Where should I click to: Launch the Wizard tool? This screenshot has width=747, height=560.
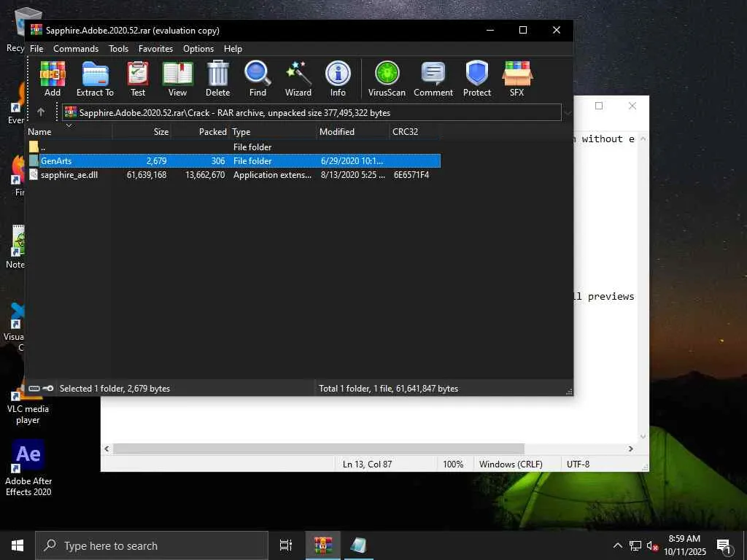298,79
